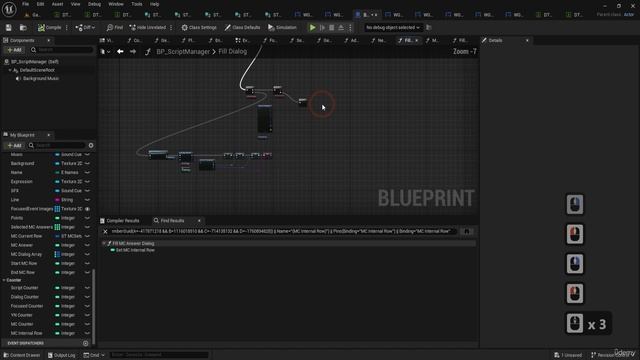Screen dimensions: 640x360
Task: Start Simulation mode
Action: [282, 27]
